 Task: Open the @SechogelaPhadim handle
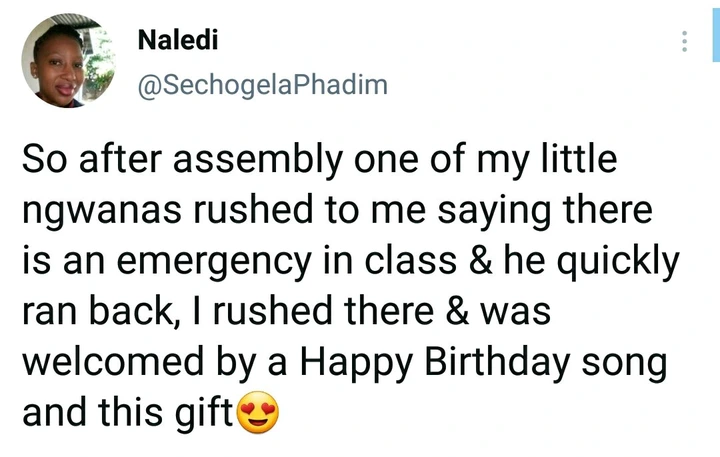263,86
